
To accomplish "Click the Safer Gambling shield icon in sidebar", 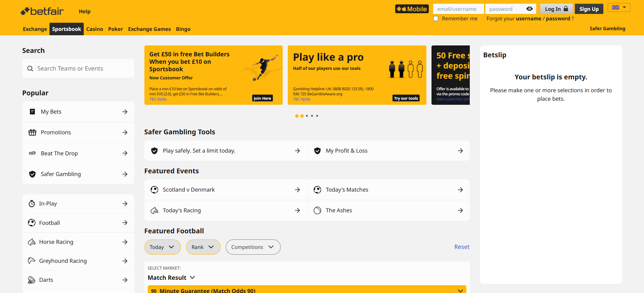I will click(32, 174).
